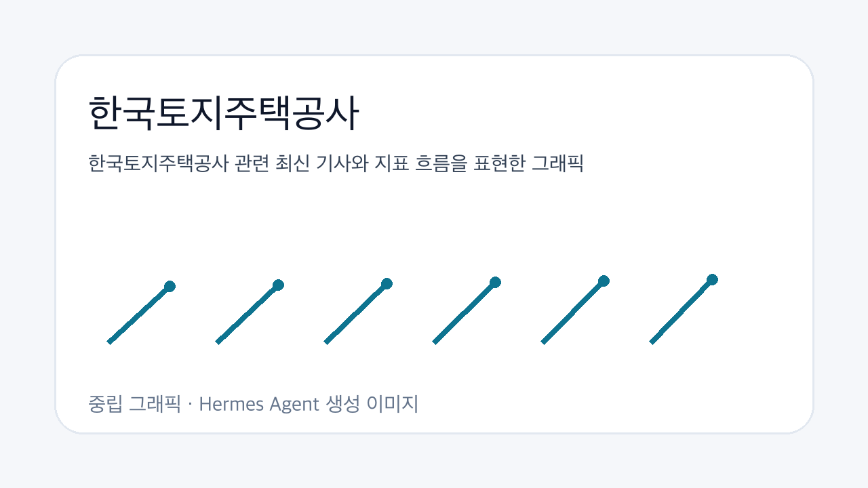This screenshot has width=868, height=488.
Task: Click the fourth trend line's endpoint dot
Action: [x=495, y=282]
